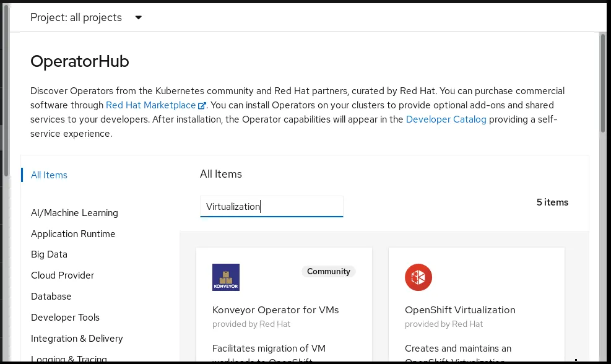Screen dimensions: 611x364
Task: Filter by Application Runtime category
Action: (73, 234)
